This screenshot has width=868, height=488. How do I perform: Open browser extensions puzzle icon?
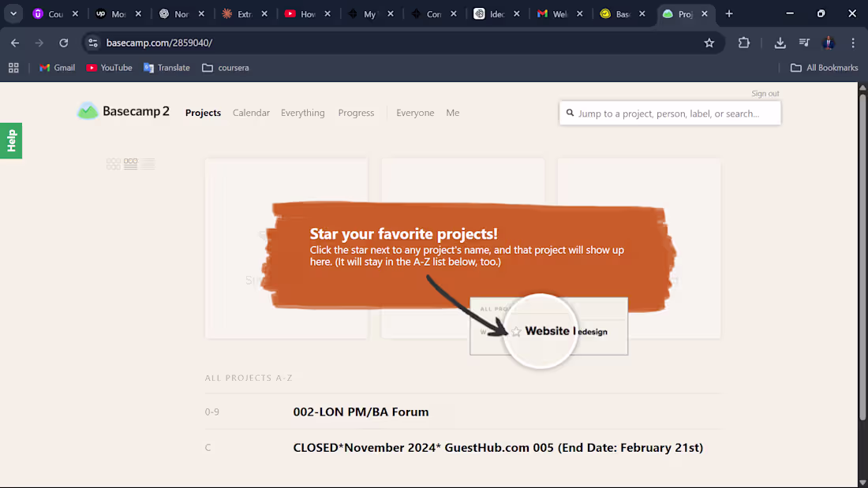(744, 43)
